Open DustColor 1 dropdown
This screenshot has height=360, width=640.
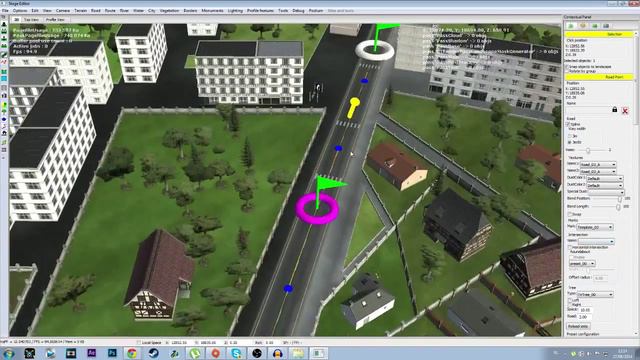[604, 178]
